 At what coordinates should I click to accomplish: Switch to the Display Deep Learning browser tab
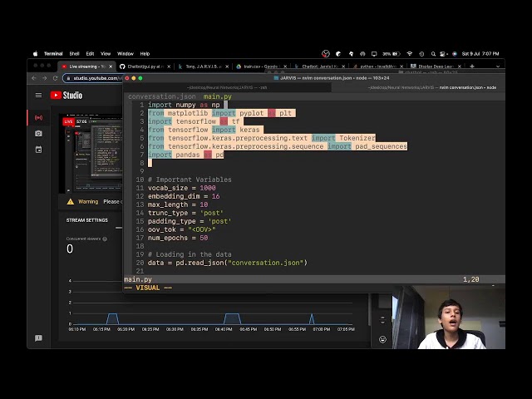(436, 66)
